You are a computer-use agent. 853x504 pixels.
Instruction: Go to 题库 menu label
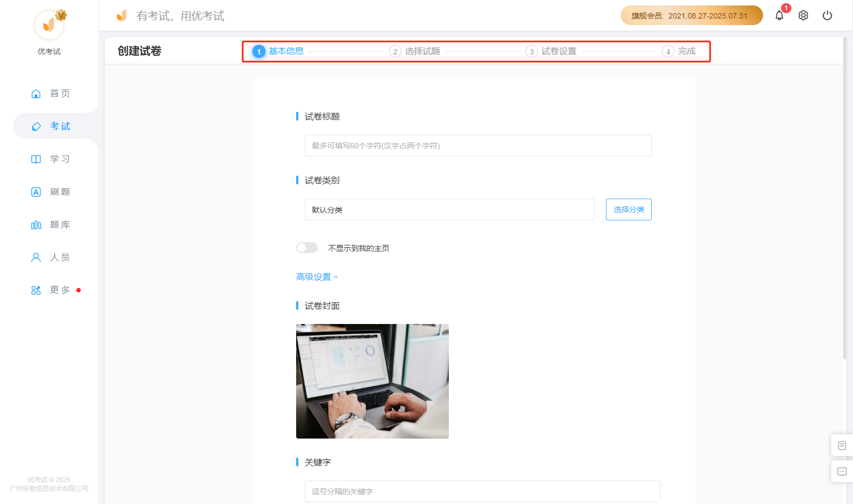tap(60, 225)
